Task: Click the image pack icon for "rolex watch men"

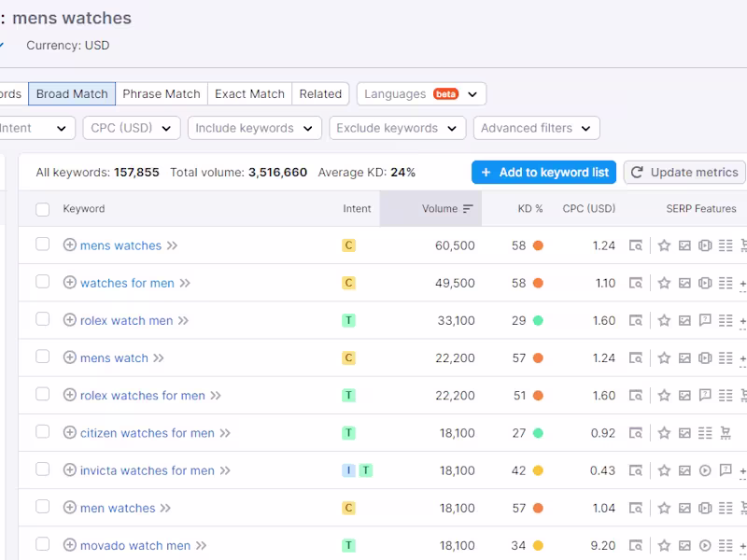Action: [684, 320]
